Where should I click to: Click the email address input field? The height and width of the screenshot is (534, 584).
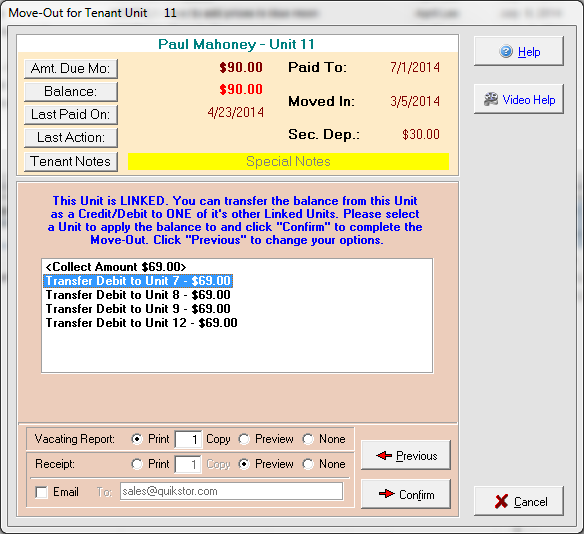coord(231,491)
